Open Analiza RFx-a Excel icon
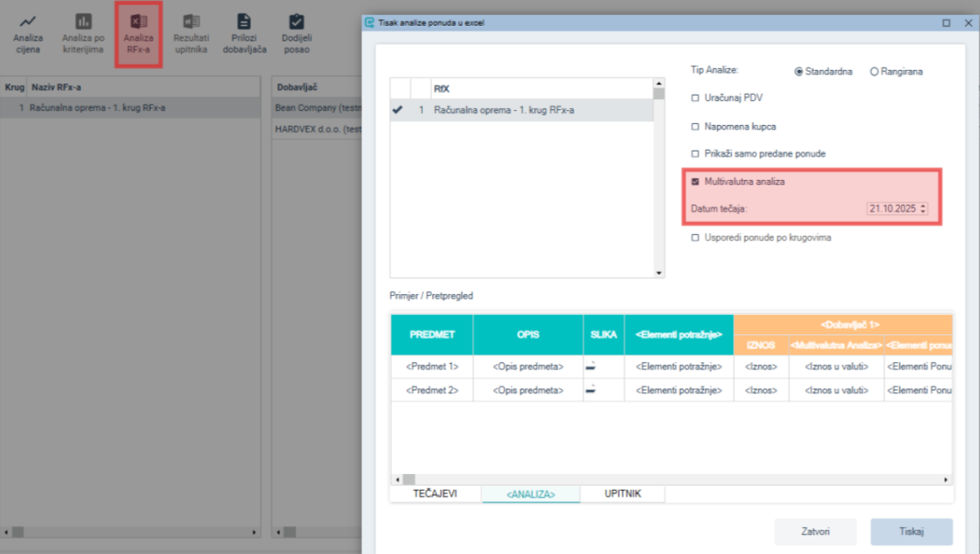980x554 pixels. (138, 21)
